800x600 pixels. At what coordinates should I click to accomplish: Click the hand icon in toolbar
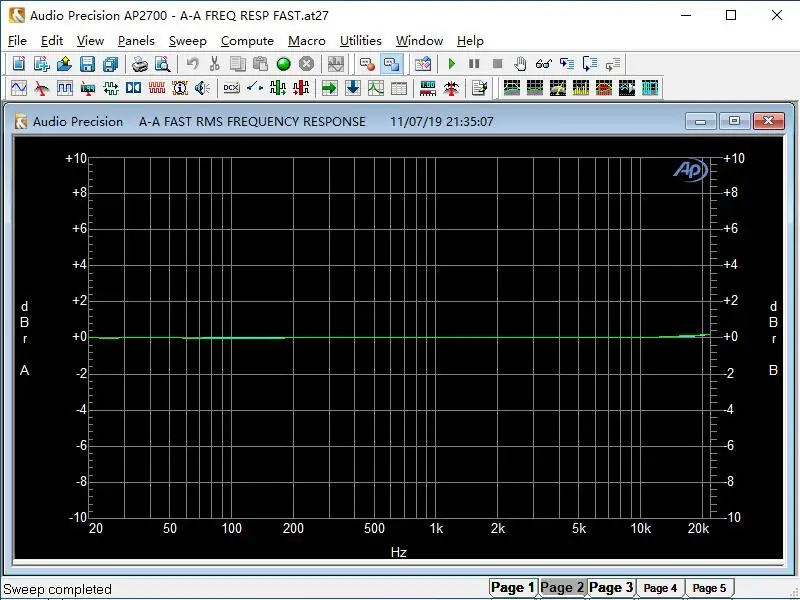(x=520, y=64)
